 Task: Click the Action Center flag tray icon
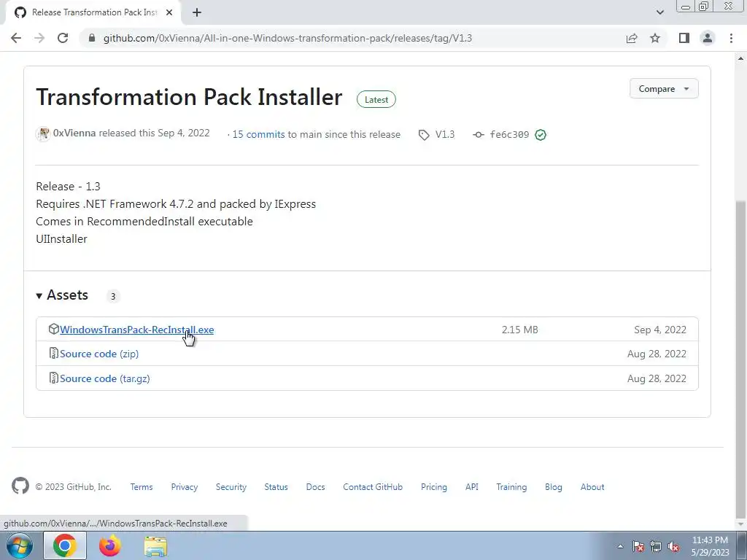pyautogui.click(x=638, y=546)
